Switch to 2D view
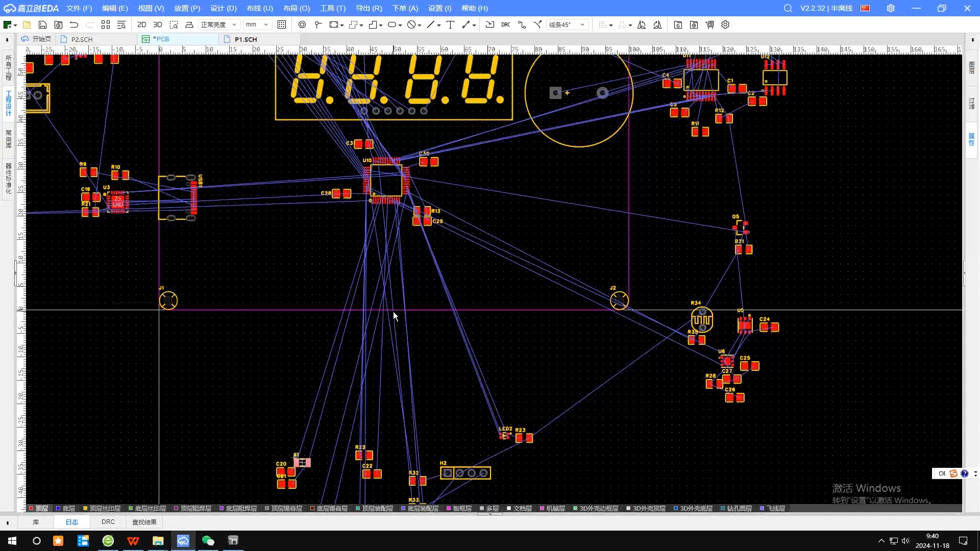The height and width of the screenshot is (551, 980). pyautogui.click(x=142, y=24)
